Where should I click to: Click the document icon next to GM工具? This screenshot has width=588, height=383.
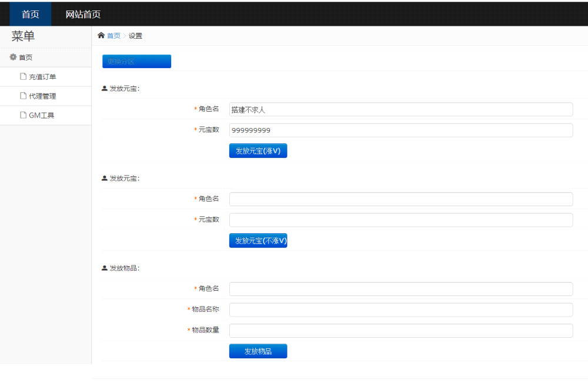pos(24,115)
